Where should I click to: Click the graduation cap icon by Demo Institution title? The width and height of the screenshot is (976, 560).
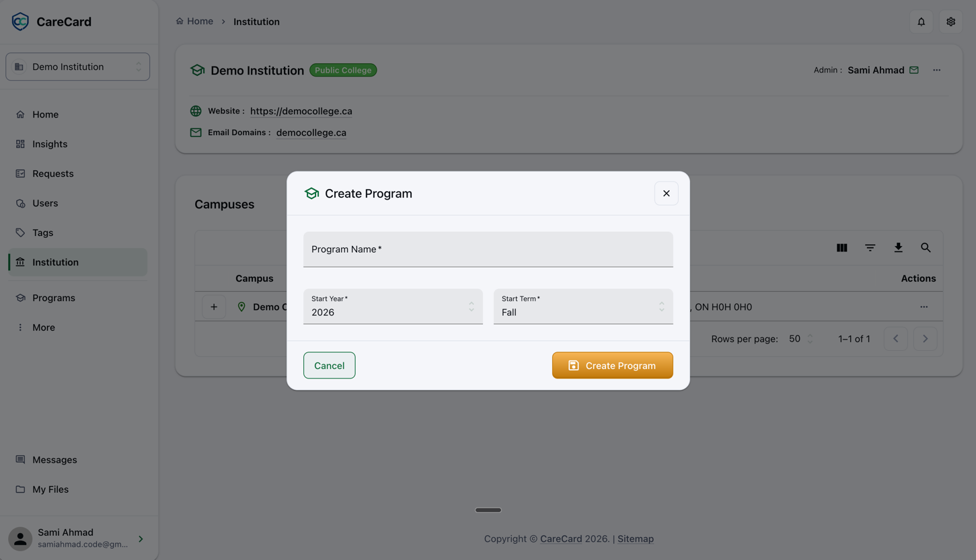point(197,70)
